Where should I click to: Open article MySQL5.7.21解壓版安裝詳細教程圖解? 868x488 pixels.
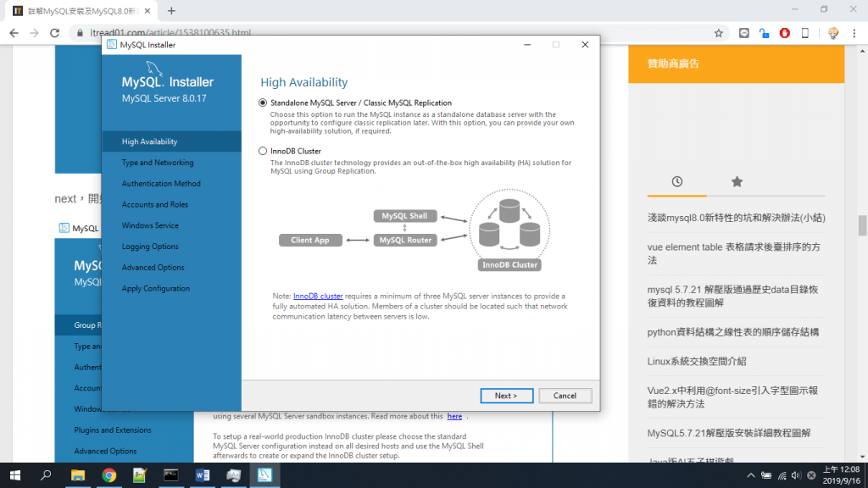[x=728, y=433]
